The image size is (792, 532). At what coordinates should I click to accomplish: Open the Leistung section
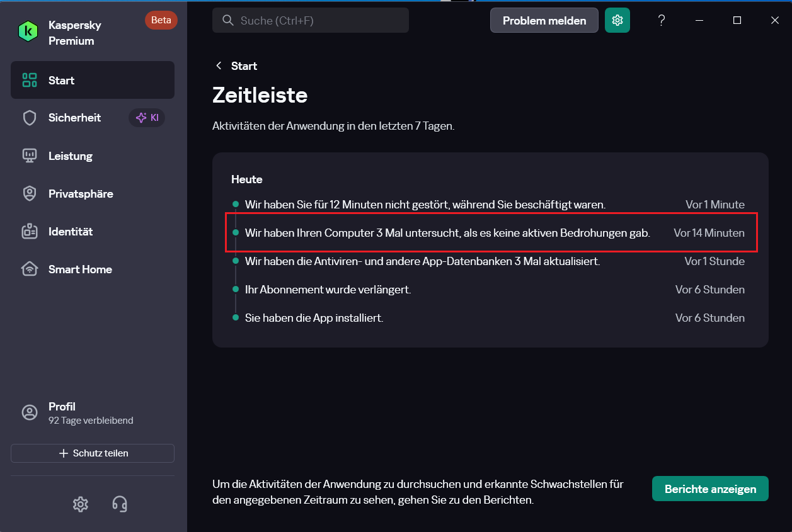point(93,156)
